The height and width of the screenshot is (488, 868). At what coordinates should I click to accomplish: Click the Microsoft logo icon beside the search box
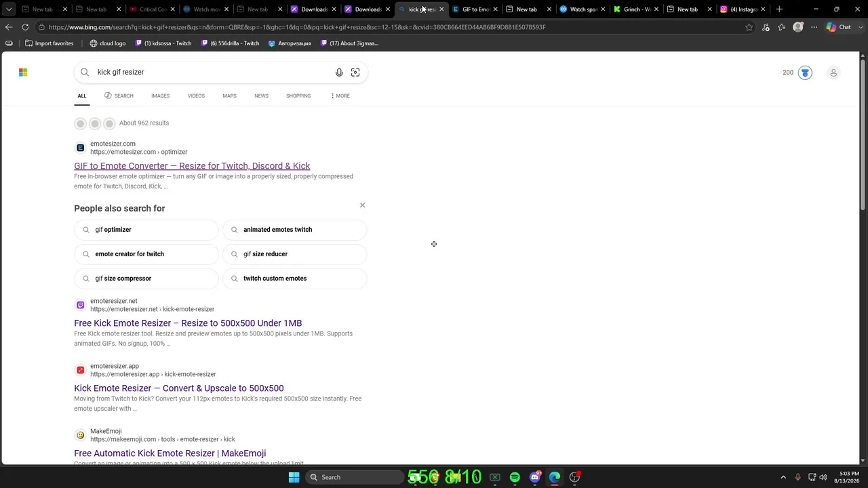(x=23, y=72)
